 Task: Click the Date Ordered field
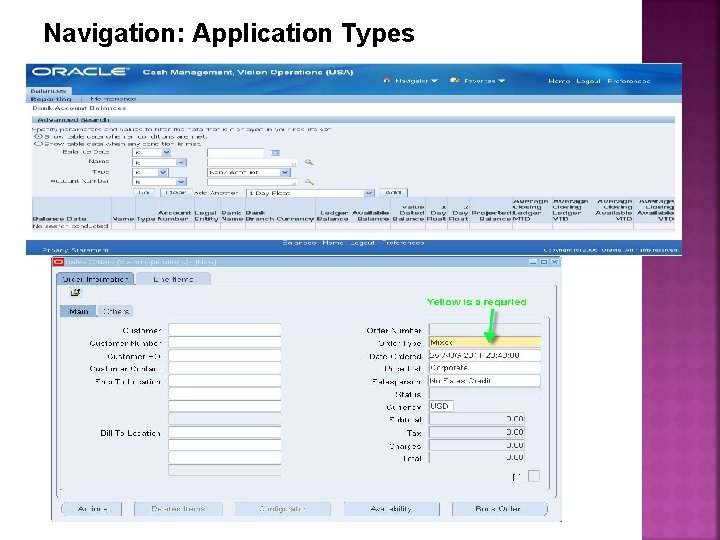click(x=485, y=355)
